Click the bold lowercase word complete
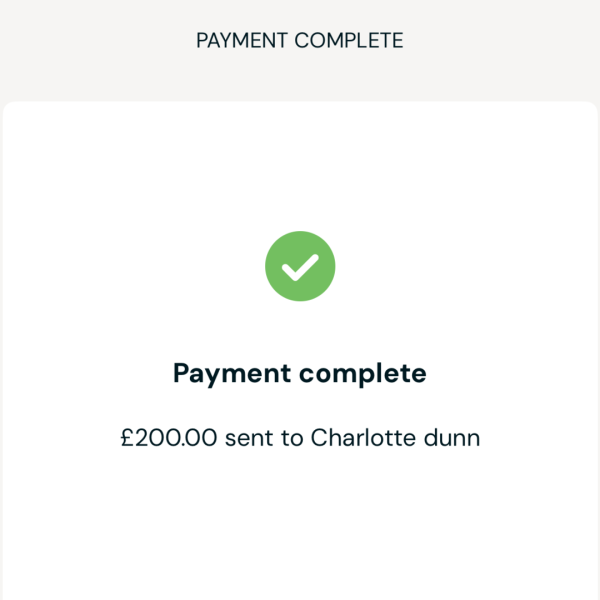 [362, 374]
